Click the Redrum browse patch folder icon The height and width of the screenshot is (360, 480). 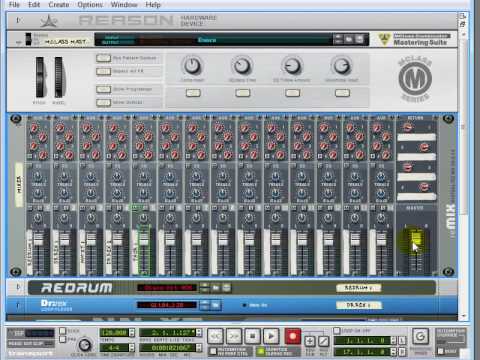(x=216, y=288)
